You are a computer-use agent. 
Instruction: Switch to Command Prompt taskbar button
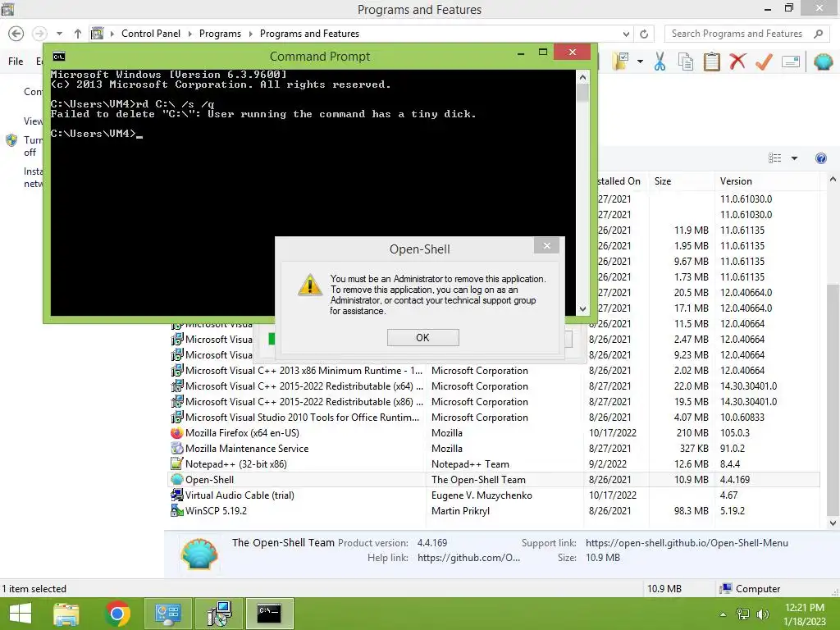[269, 614]
